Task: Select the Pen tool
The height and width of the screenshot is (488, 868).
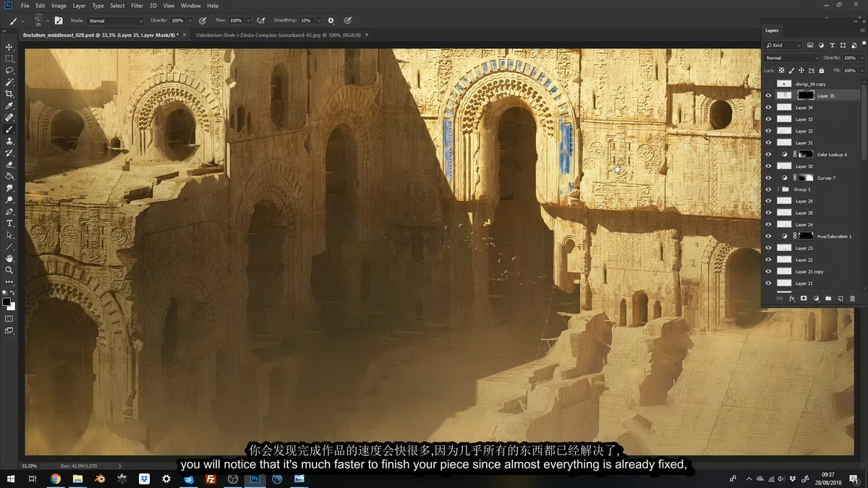Action: [x=9, y=211]
